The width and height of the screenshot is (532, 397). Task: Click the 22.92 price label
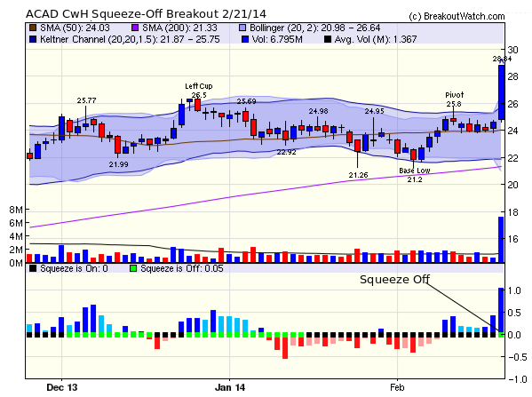point(286,152)
